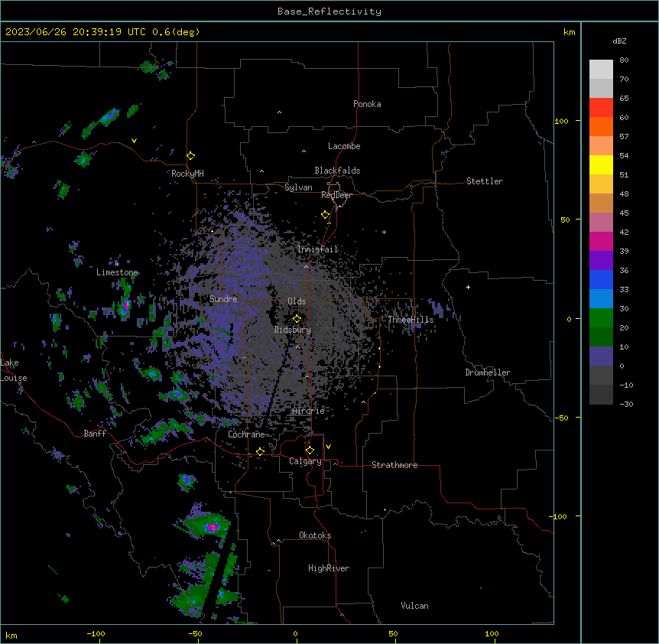Click the Airdrie label
Viewport: 659px width, 644px height.
309,411
